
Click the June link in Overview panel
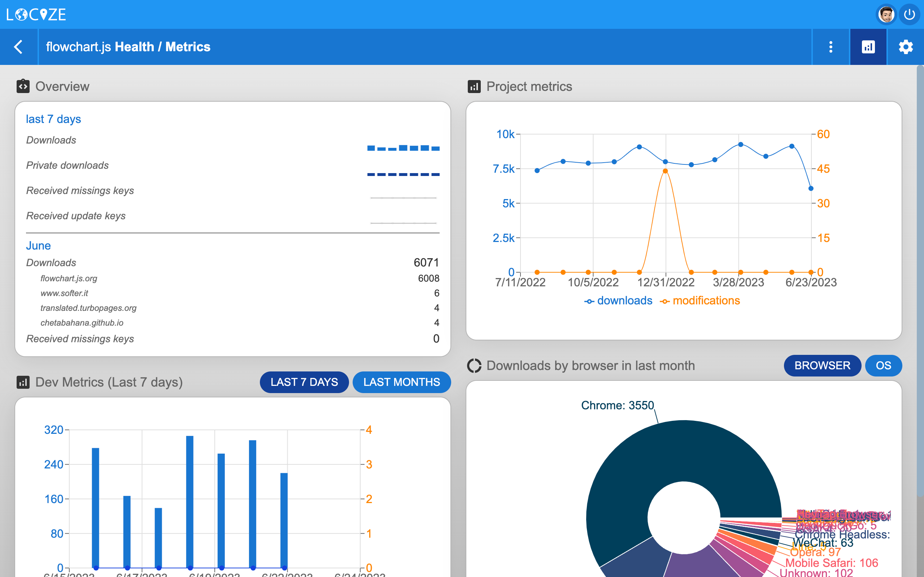point(38,245)
